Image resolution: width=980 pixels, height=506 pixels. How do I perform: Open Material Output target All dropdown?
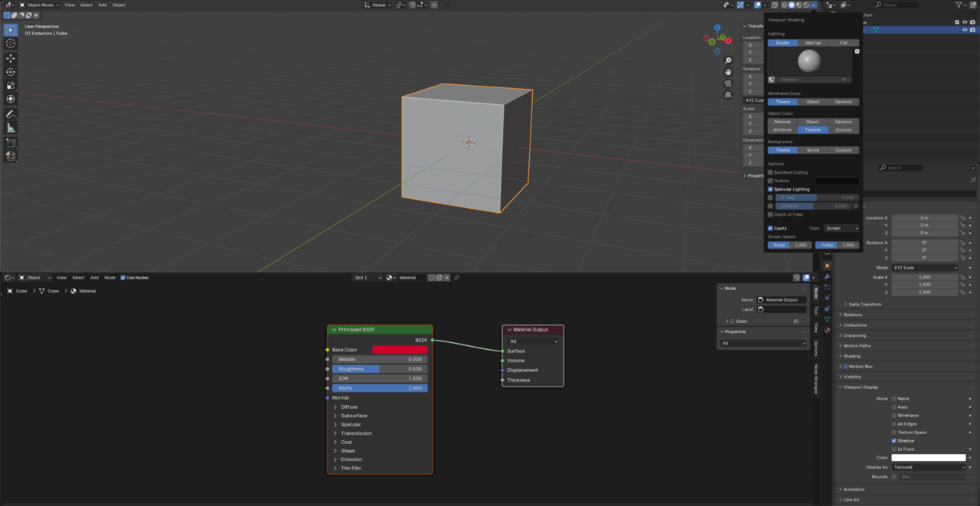533,341
